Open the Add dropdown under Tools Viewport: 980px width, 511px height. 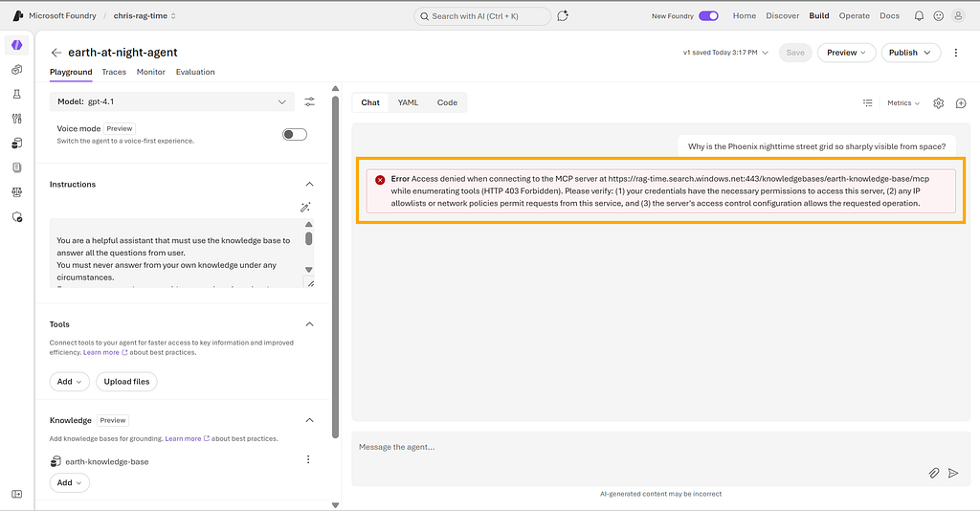tap(69, 382)
